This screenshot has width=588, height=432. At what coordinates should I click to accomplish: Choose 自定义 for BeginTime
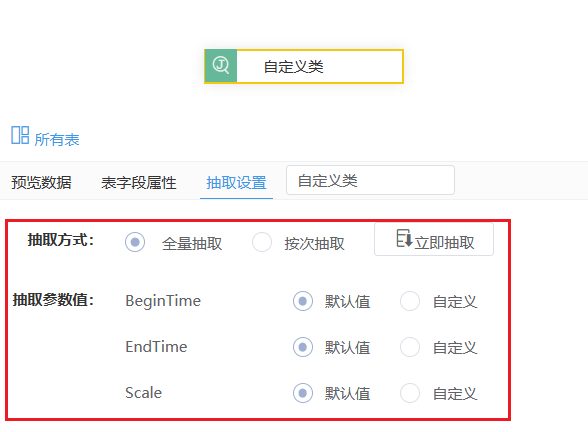[410, 301]
